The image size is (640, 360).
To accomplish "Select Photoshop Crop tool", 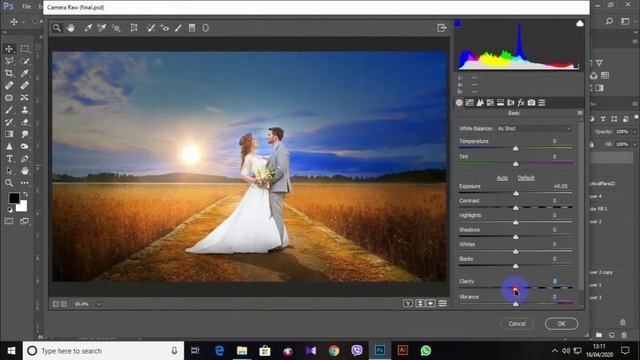I will 9,73.
